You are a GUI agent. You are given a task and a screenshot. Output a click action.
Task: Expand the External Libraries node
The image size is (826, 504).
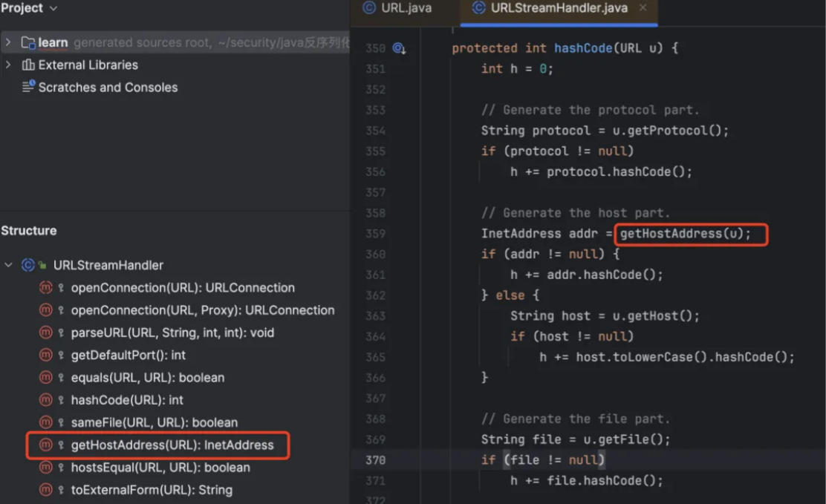pyautogui.click(x=8, y=65)
